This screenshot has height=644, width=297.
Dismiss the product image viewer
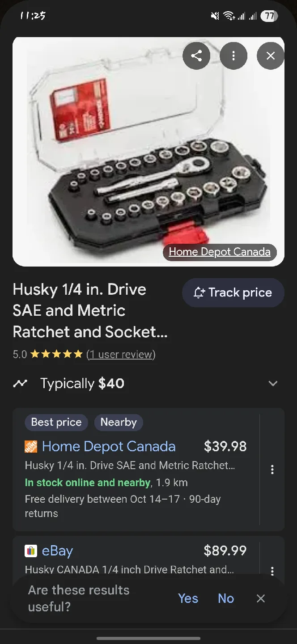[x=270, y=55]
